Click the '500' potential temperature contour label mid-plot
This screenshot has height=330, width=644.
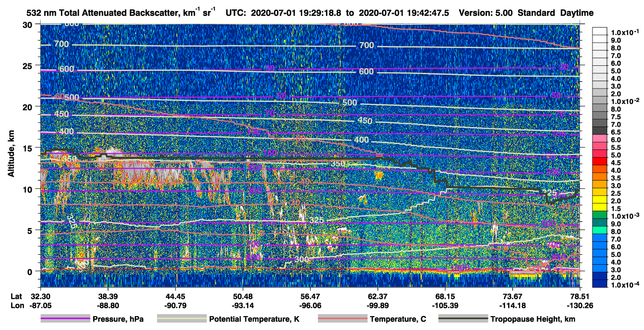tap(350, 103)
